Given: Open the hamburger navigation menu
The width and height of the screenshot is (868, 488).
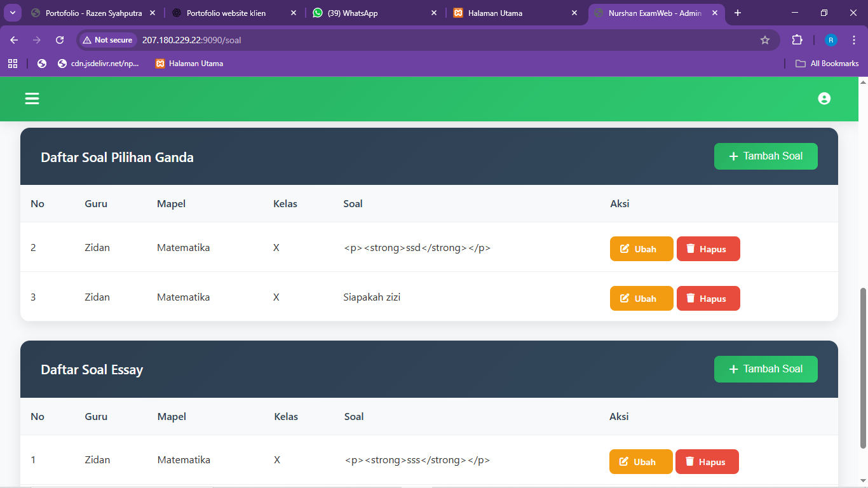Looking at the screenshot, I should 31,98.
